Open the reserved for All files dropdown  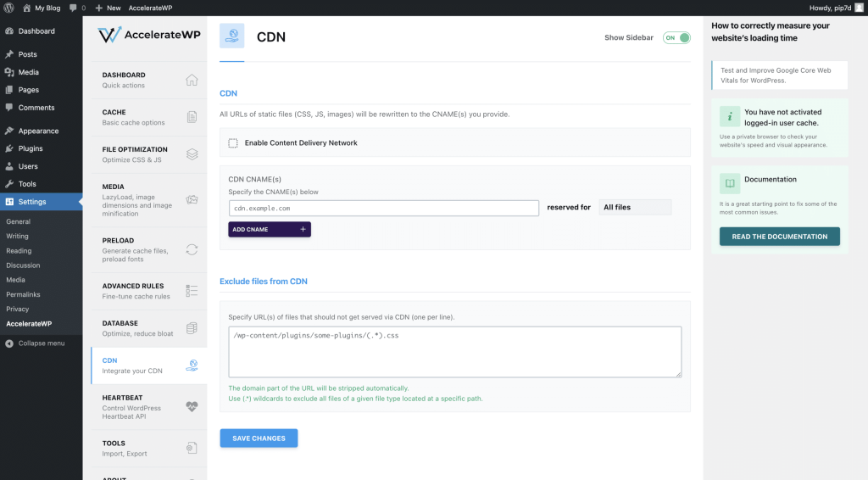(635, 207)
